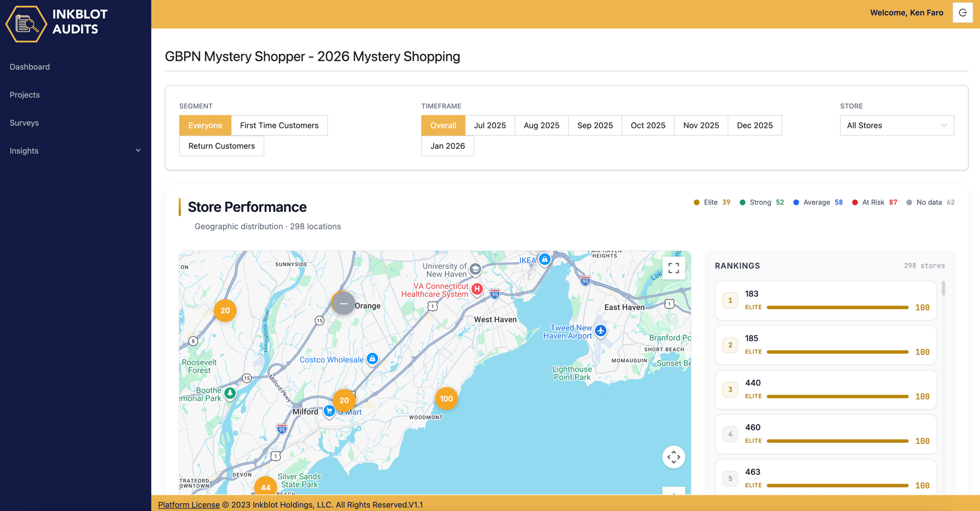Enter fullscreen map view
Screen dimensions: 980x511
673,268
